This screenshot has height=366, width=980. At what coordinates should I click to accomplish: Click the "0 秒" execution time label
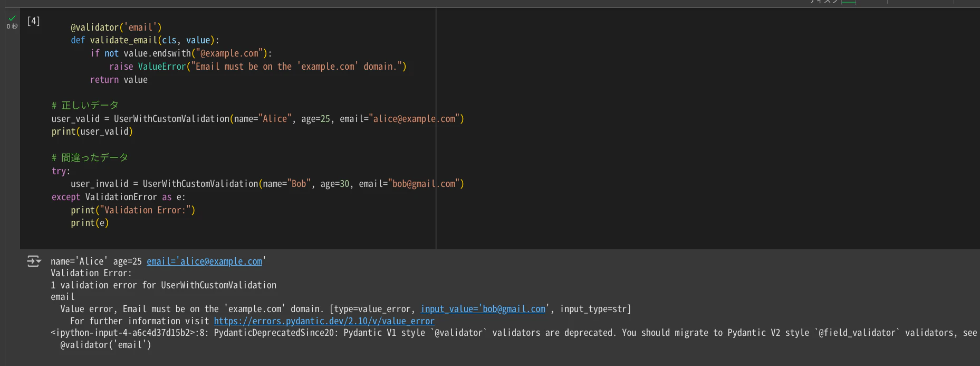[12, 26]
